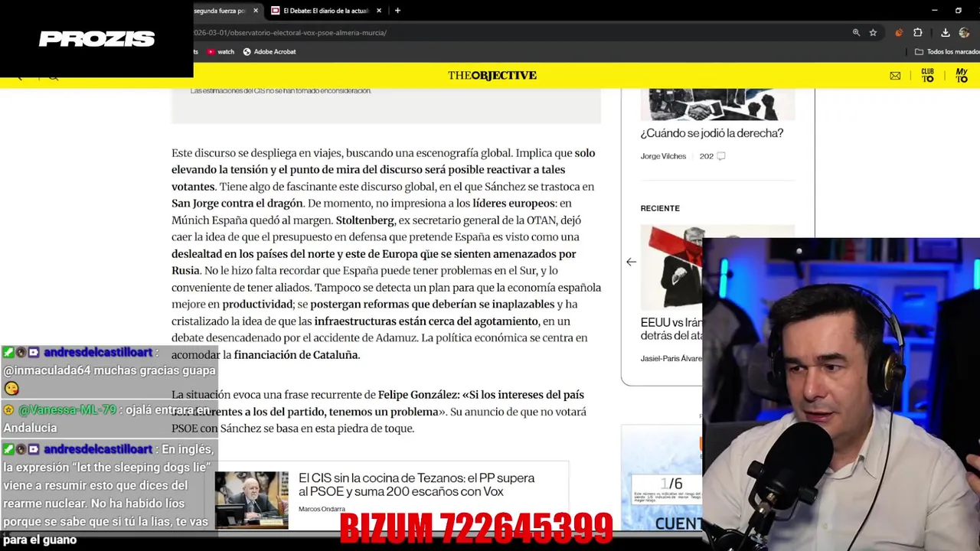This screenshot has width=980, height=551.
Task: Click the bold name 'Stoltenberg'
Action: [x=364, y=220]
